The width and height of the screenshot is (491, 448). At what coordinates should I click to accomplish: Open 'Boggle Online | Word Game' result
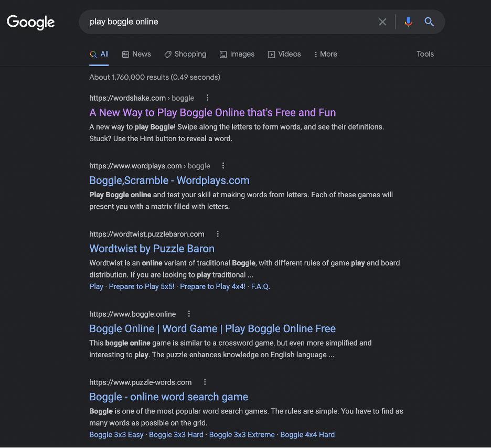tap(212, 329)
